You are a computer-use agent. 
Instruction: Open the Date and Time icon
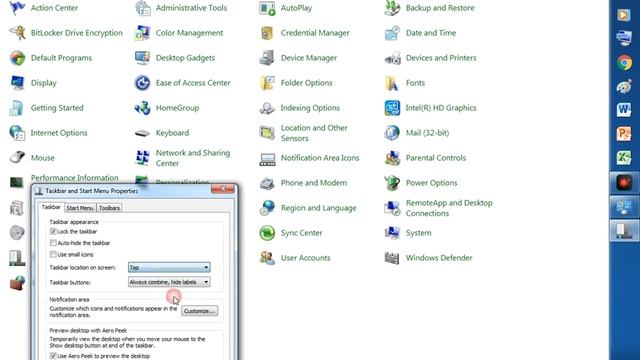click(392, 33)
